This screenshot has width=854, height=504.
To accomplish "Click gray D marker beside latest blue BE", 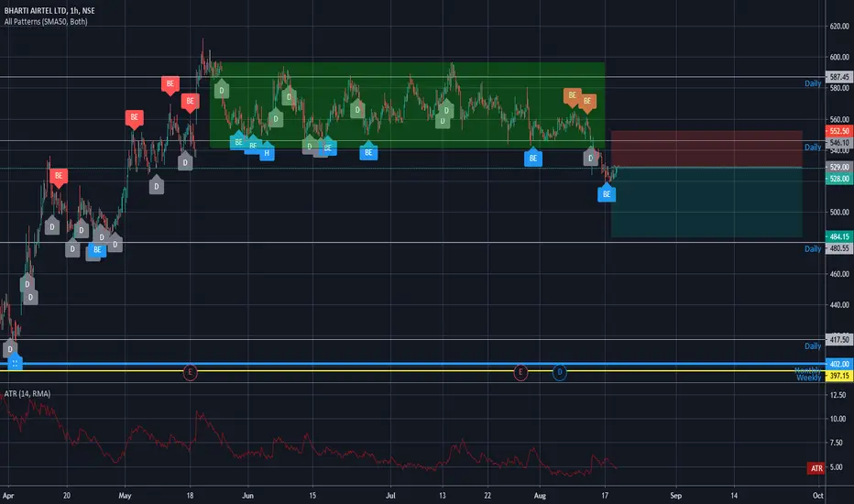I will pyautogui.click(x=591, y=158).
